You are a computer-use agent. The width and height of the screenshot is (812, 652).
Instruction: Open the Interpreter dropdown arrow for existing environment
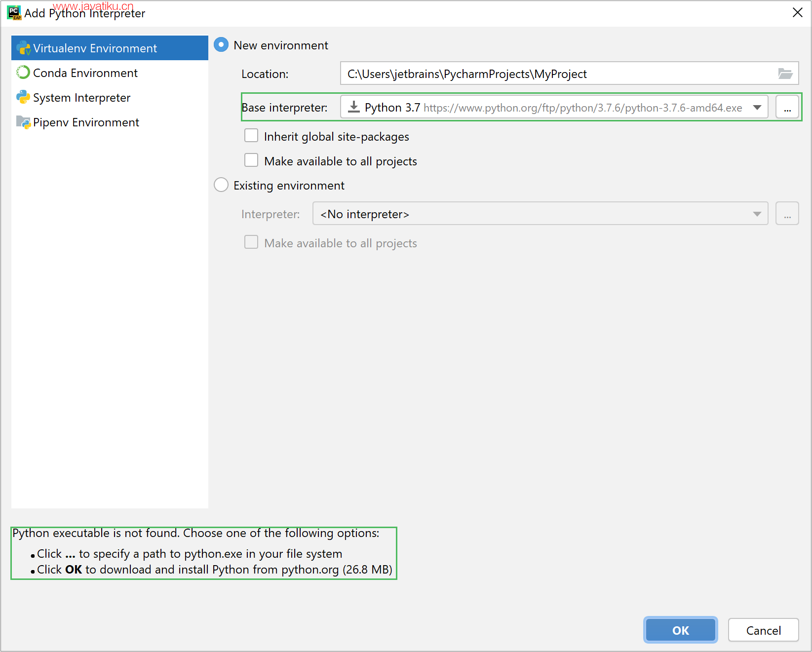tap(757, 214)
